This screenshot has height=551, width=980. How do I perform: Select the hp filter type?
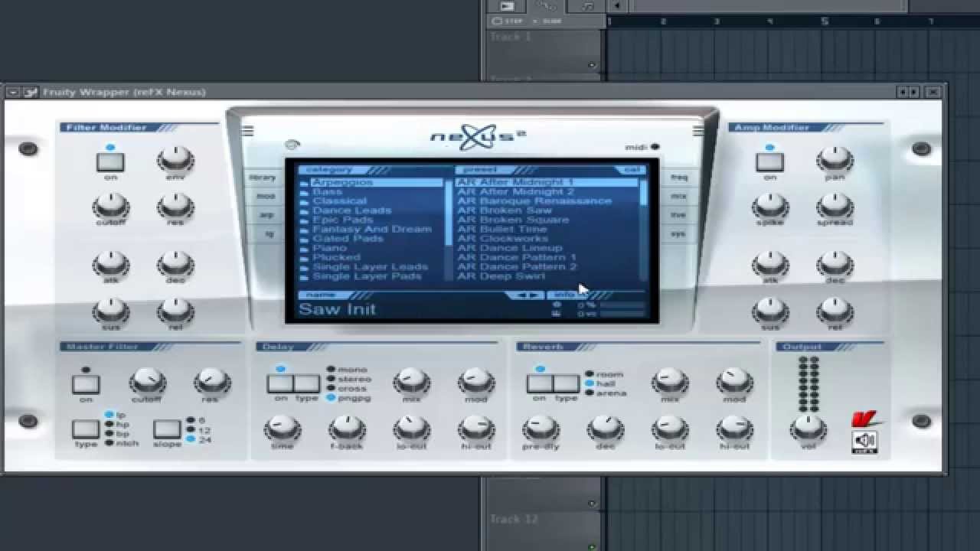(x=116, y=424)
